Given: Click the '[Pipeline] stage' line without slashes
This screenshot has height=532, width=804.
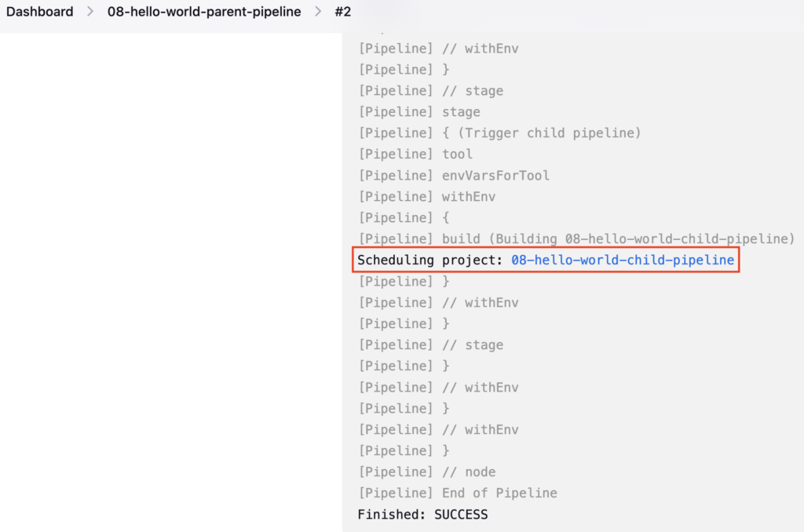Looking at the screenshot, I should (419, 111).
